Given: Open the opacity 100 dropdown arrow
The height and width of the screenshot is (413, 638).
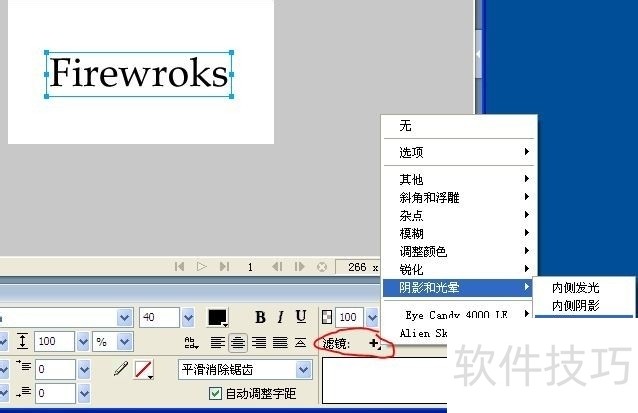Looking at the screenshot, I should click(372, 317).
